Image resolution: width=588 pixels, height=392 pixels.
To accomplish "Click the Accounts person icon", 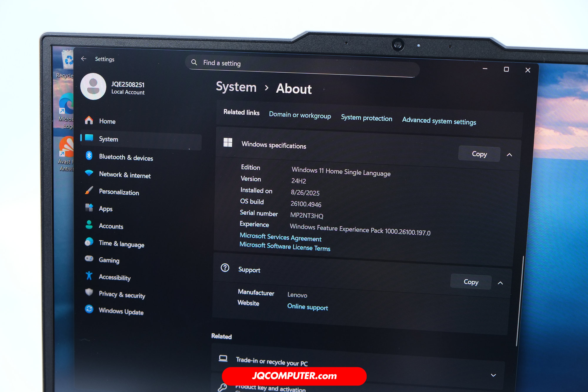I will coord(89,225).
